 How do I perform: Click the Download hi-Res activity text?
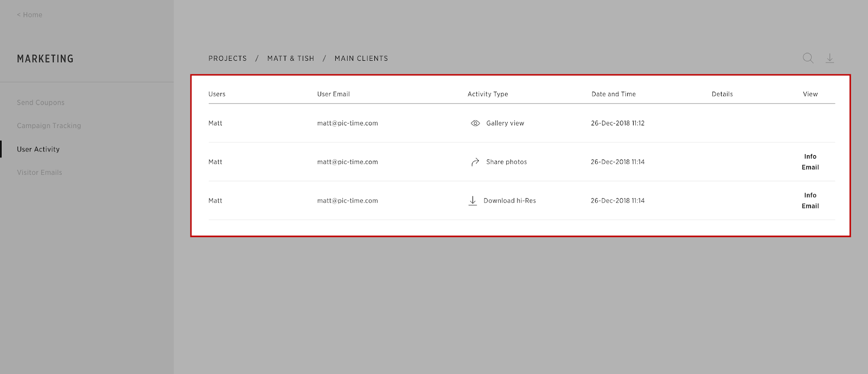[510, 201]
